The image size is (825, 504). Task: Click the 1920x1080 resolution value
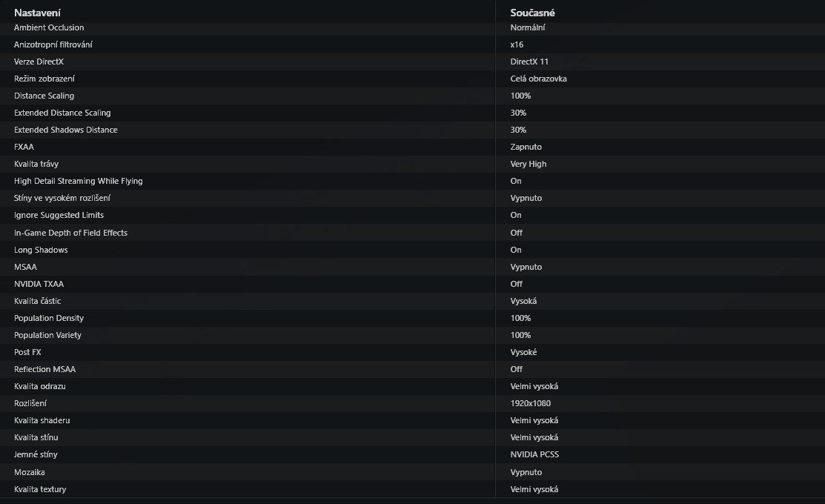531,403
